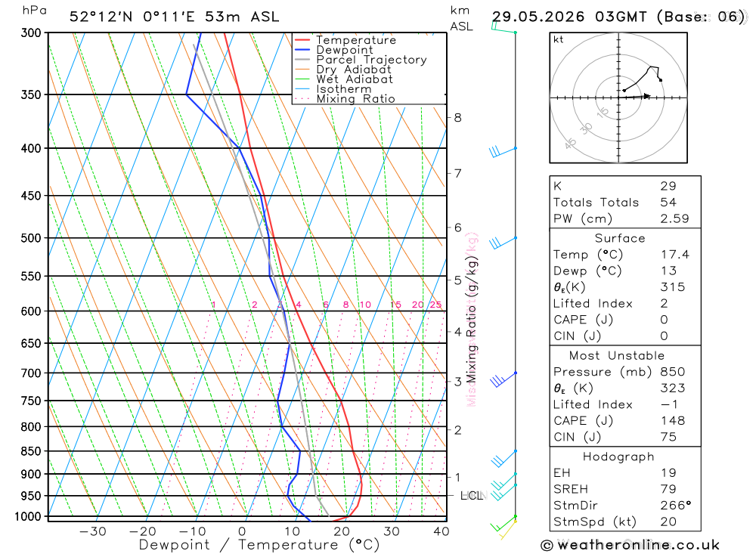
Task: Click the 8 km altitude label
Action: 457,118
